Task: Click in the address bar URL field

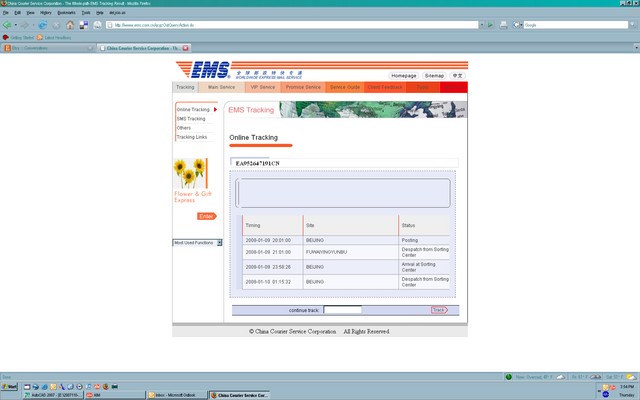Action: point(292,25)
